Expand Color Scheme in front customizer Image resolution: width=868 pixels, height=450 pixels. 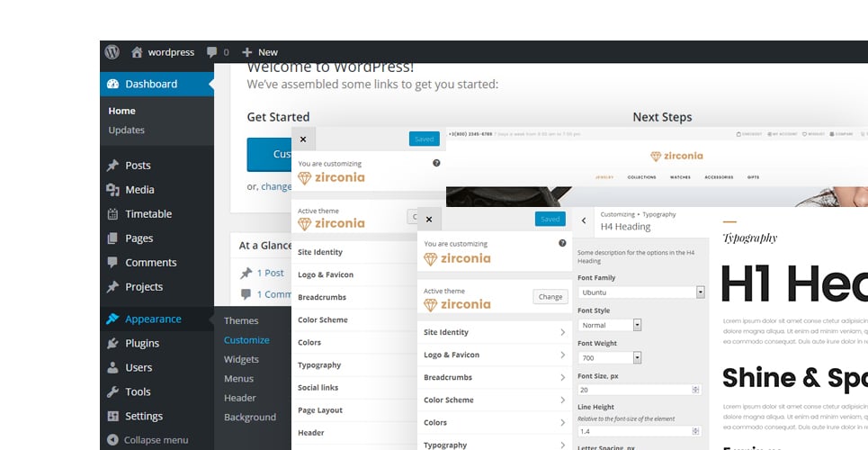495,400
